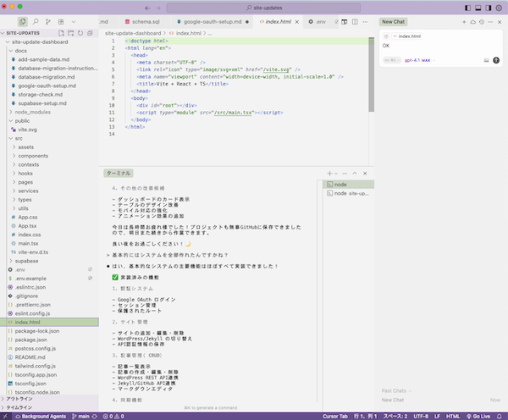Image resolution: width=508 pixels, height=420 pixels.
Task: Collapse the docs folder
Action: coord(49,51)
